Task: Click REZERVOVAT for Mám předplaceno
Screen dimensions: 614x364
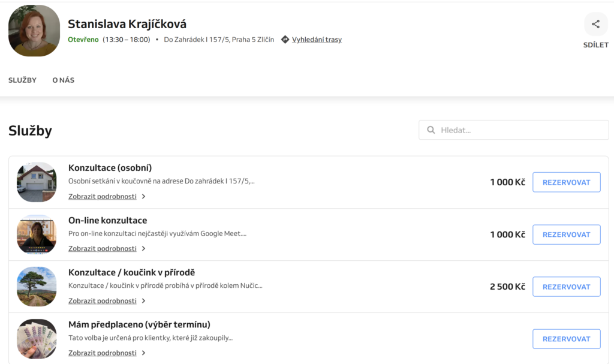Action: click(566, 339)
